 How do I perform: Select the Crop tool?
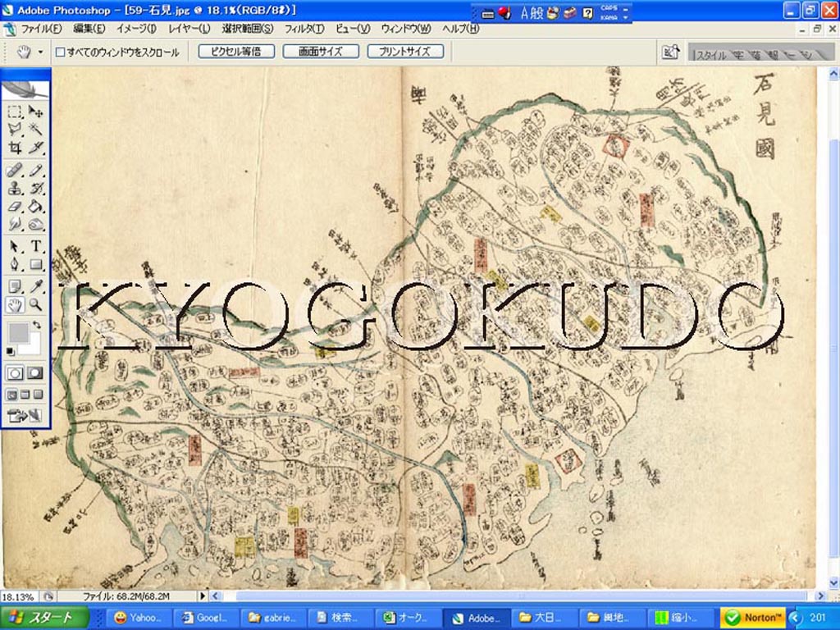15,148
